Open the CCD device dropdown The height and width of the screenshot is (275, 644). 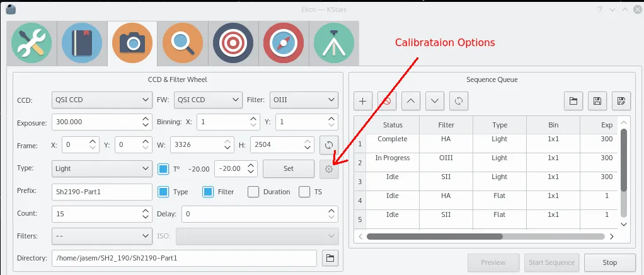tap(102, 100)
